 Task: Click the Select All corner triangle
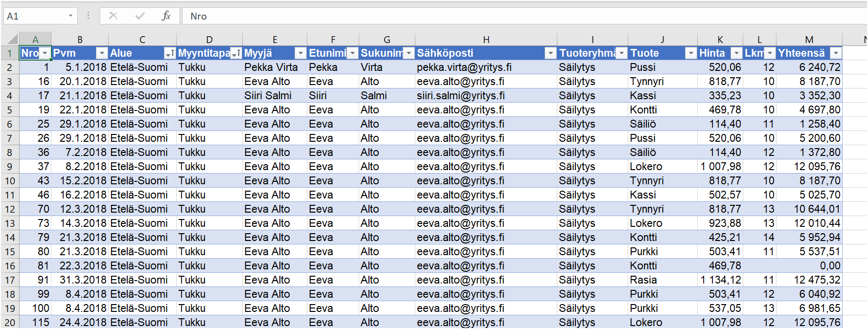(12, 39)
